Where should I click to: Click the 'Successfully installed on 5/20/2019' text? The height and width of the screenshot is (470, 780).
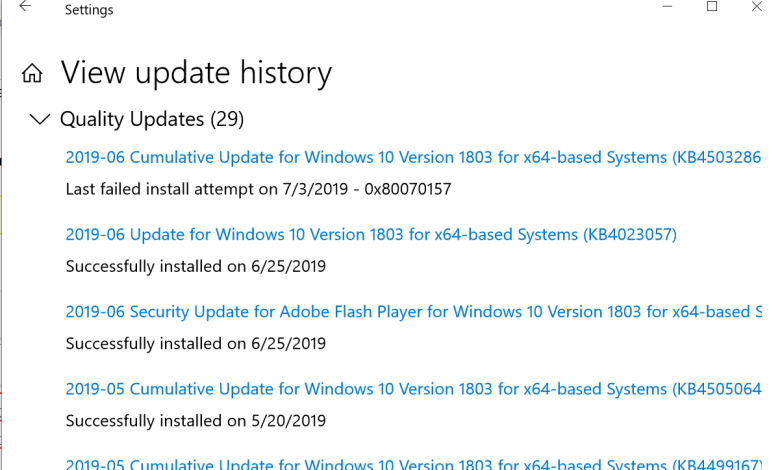click(x=195, y=421)
